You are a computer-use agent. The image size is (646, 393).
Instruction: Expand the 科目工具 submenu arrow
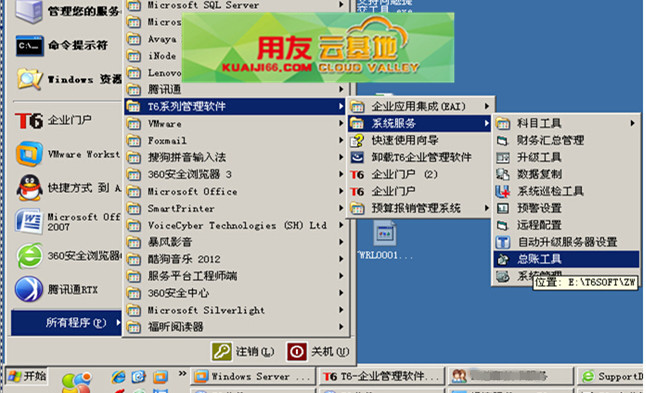point(632,123)
